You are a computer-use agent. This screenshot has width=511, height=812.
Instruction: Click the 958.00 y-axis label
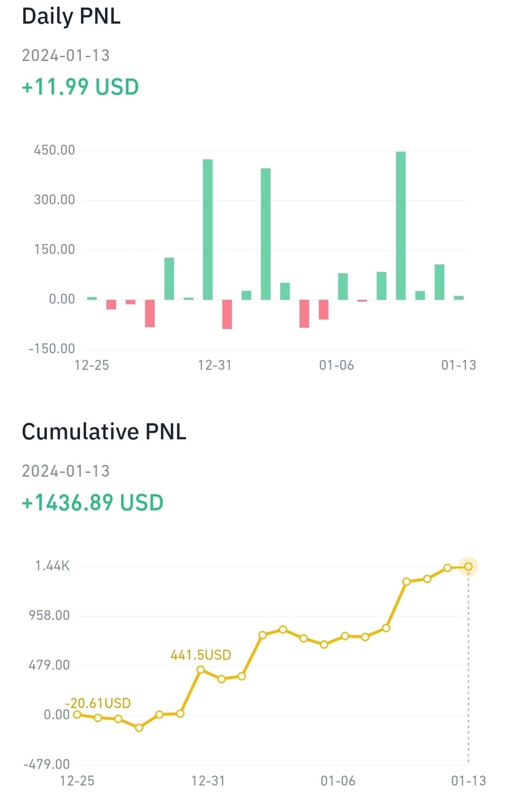[49, 615]
